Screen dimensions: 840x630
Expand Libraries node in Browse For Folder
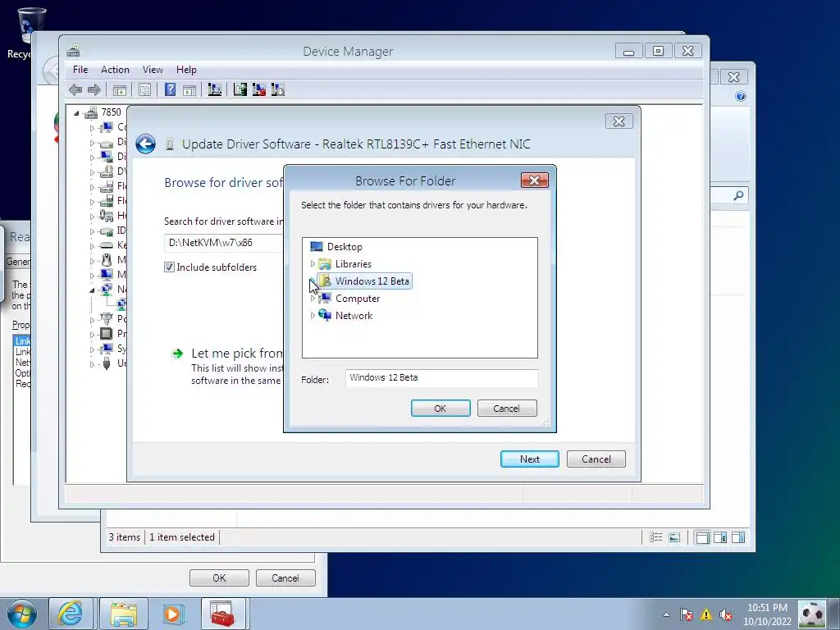(313, 263)
